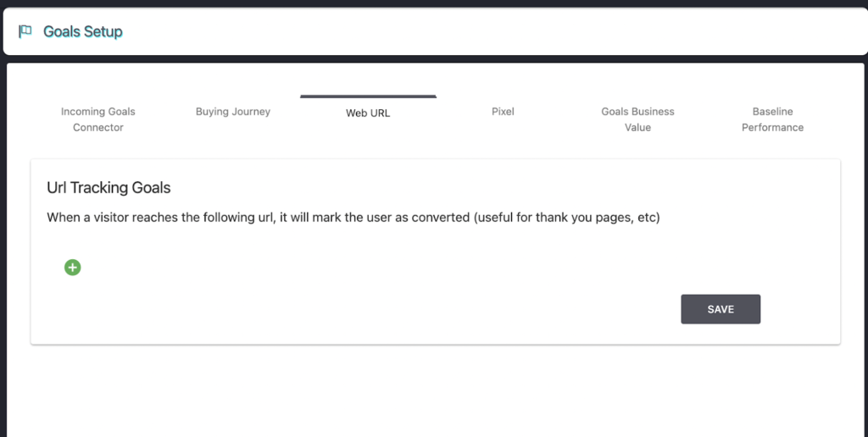Click the Url Tracking Goals heading

(x=108, y=187)
